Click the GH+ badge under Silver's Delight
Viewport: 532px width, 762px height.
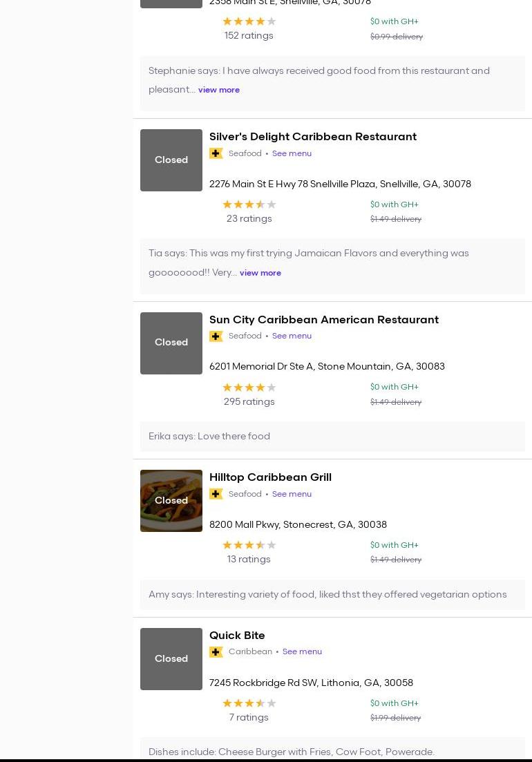216,153
